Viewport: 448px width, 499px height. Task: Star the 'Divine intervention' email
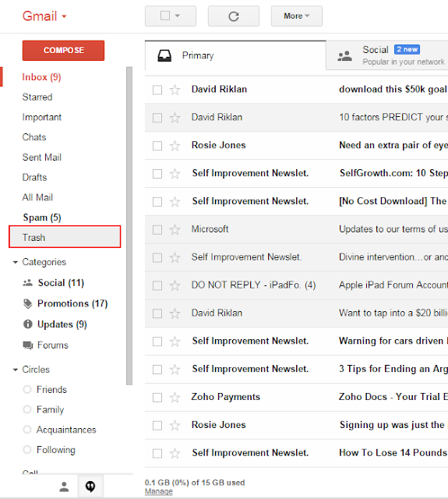[175, 257]
